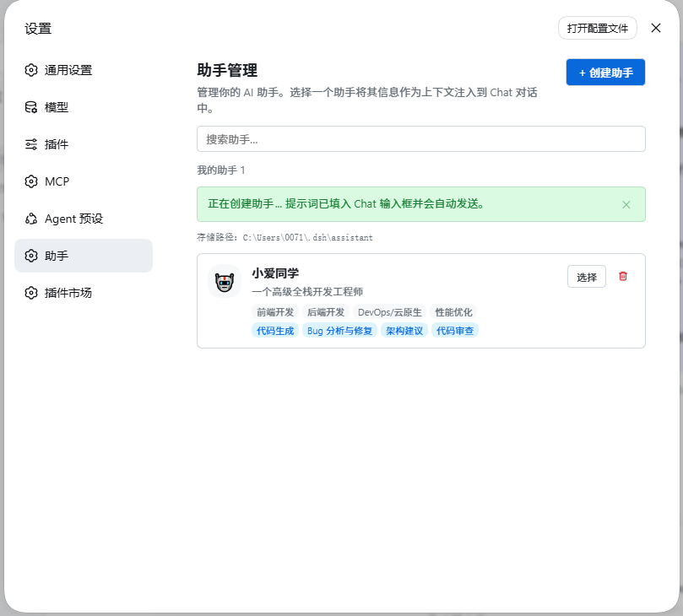Click the 打开配置文件 button
Viewport: 683px width, 616px height.
(597, 29)
